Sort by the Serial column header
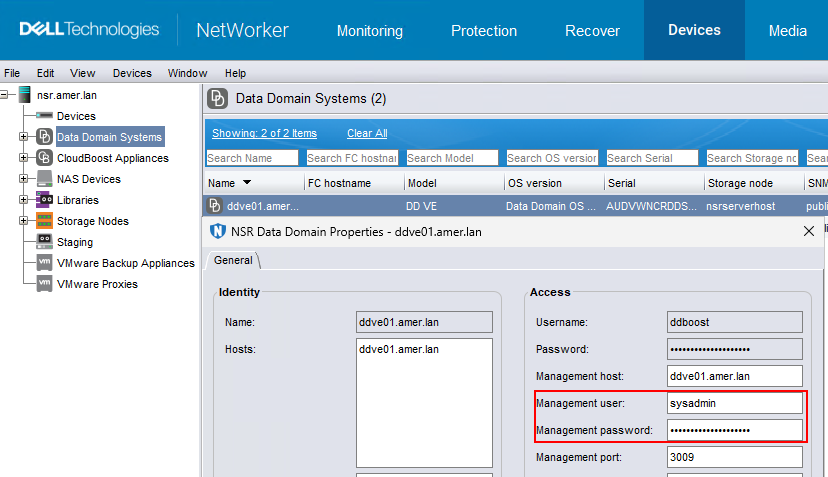The height and width of the screenshot is (477, 828). point(654,183)
